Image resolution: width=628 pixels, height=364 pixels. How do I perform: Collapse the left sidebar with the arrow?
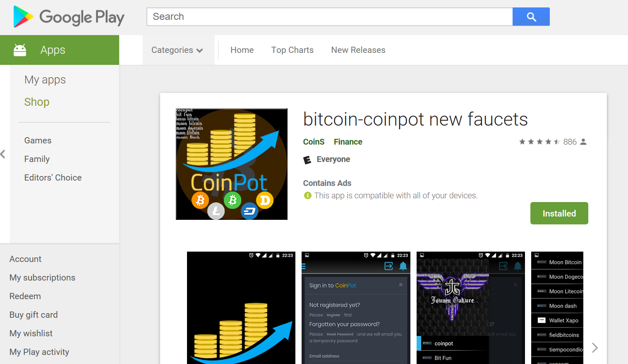[3, 154]
